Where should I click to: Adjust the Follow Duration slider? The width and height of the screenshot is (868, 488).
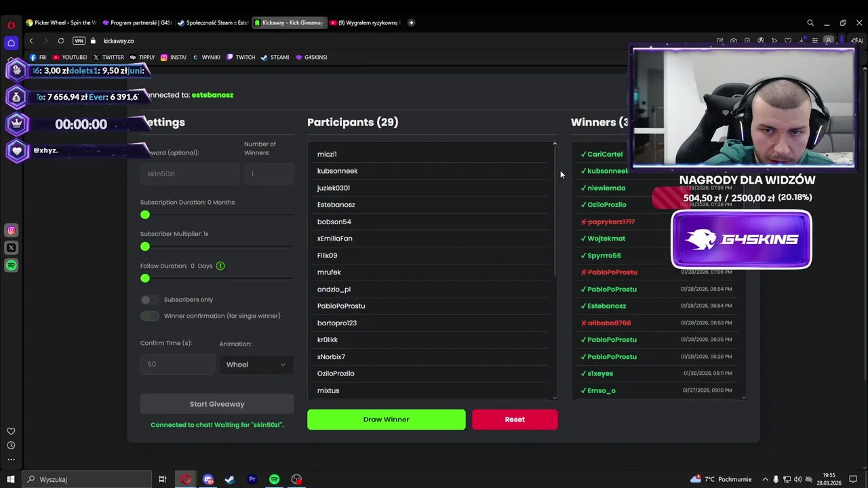[217, 279]
